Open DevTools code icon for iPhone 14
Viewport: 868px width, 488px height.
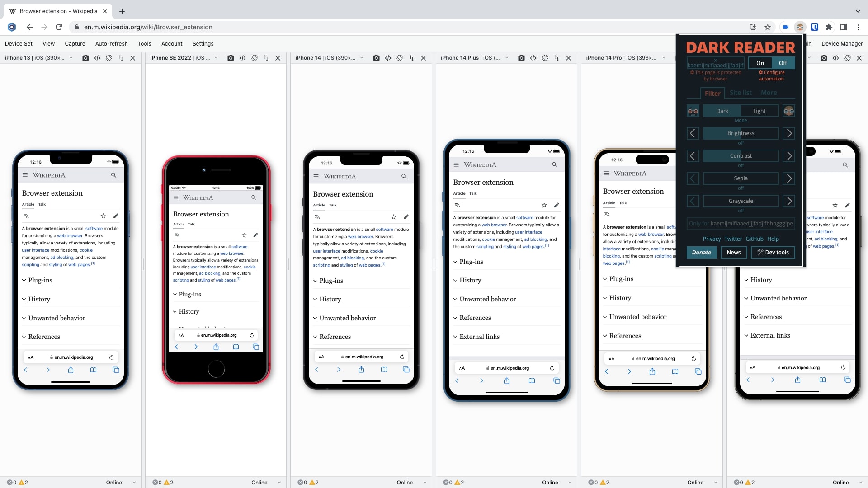(x=388, y=58)
